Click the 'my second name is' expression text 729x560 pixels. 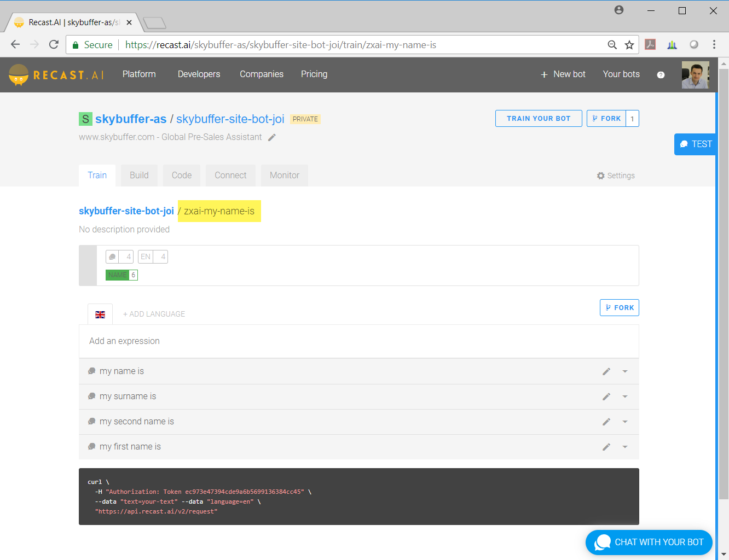137,422
